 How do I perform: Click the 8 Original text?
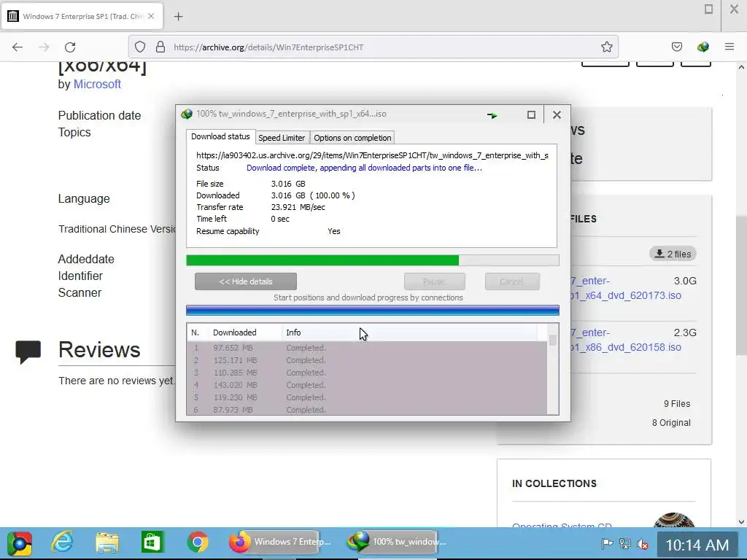[671, 423]
